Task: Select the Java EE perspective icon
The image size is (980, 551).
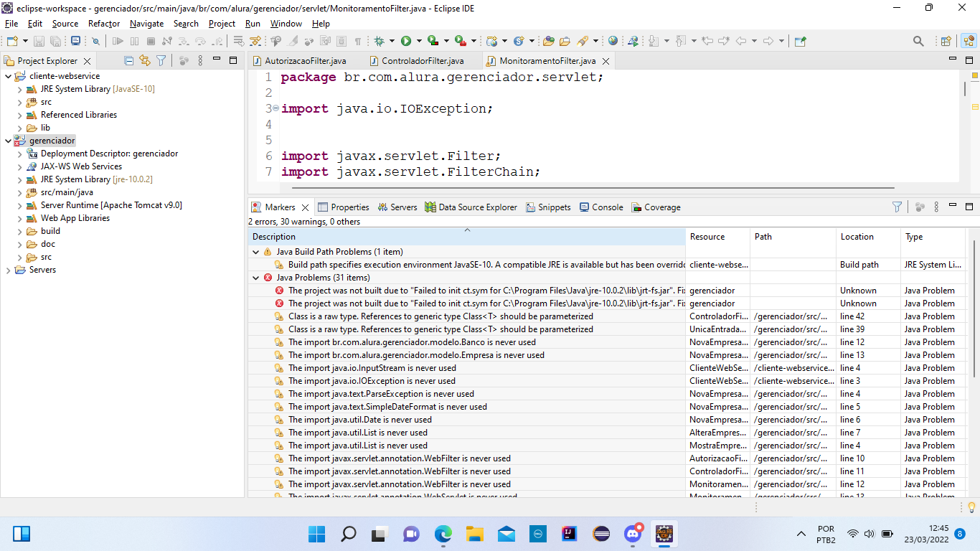Action: coord(969,41)
